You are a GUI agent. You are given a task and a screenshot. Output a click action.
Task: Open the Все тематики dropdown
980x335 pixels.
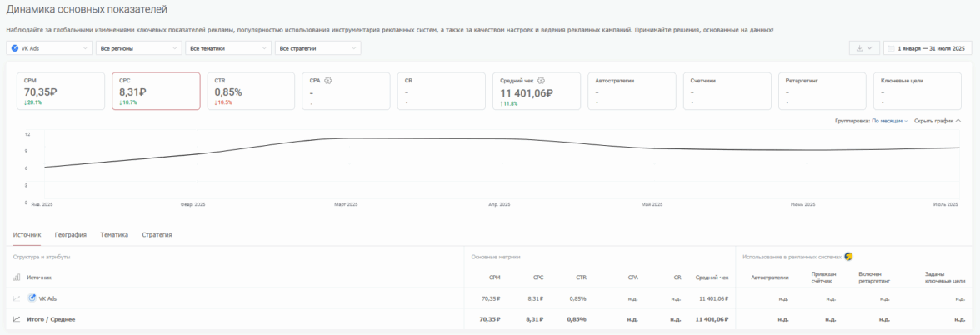(x=228, y=48)
